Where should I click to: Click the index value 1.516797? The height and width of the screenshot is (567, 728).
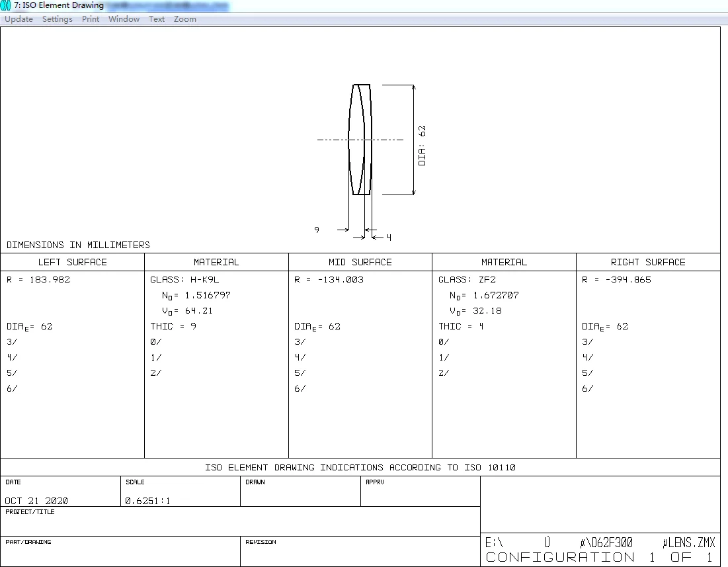coord(208,295)
